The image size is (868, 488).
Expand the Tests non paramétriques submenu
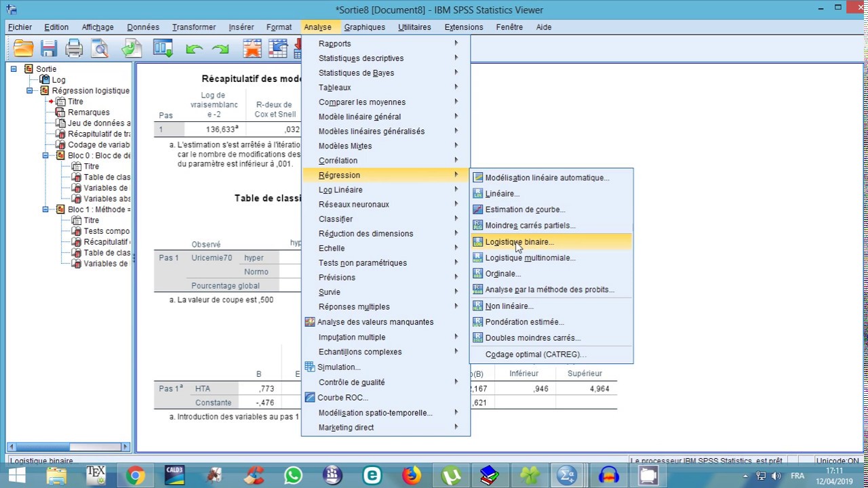click(385, 263)
